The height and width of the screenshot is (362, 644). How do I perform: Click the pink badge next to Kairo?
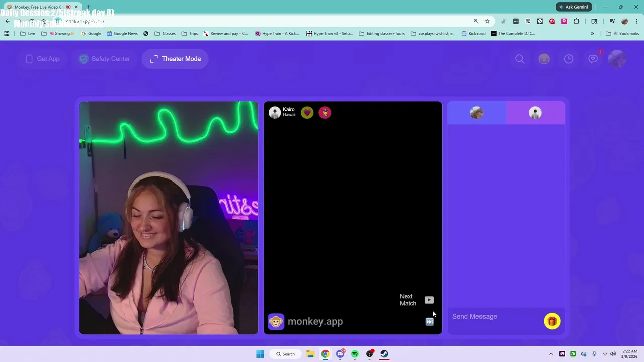tap(325, 113)
